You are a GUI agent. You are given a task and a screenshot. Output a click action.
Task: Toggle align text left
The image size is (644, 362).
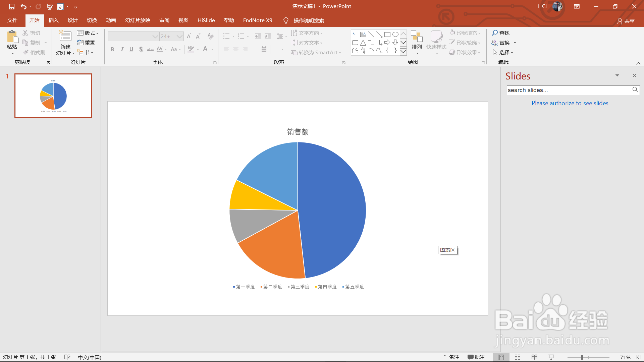tap(226, 49)
